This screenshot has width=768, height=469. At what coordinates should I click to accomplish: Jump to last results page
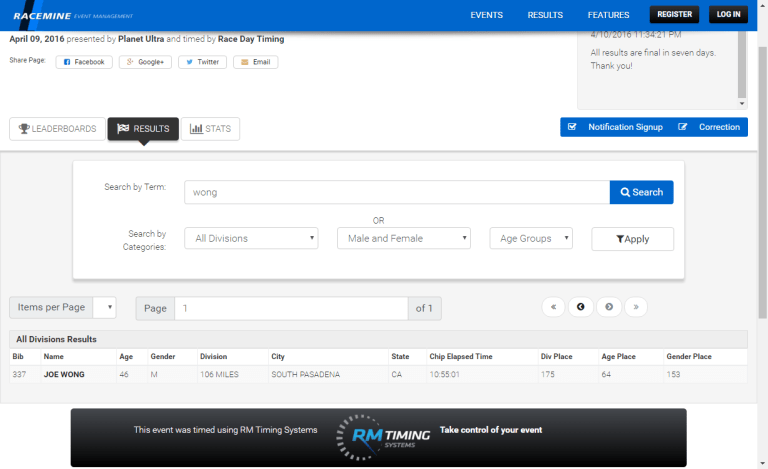click(x=636, y=307)
